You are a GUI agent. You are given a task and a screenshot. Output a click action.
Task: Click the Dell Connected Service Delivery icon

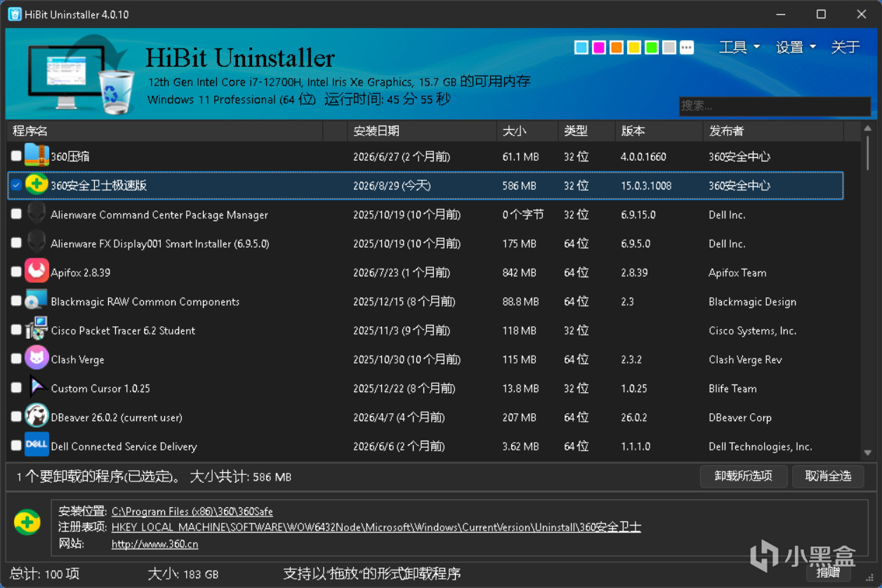pos(37,445)
